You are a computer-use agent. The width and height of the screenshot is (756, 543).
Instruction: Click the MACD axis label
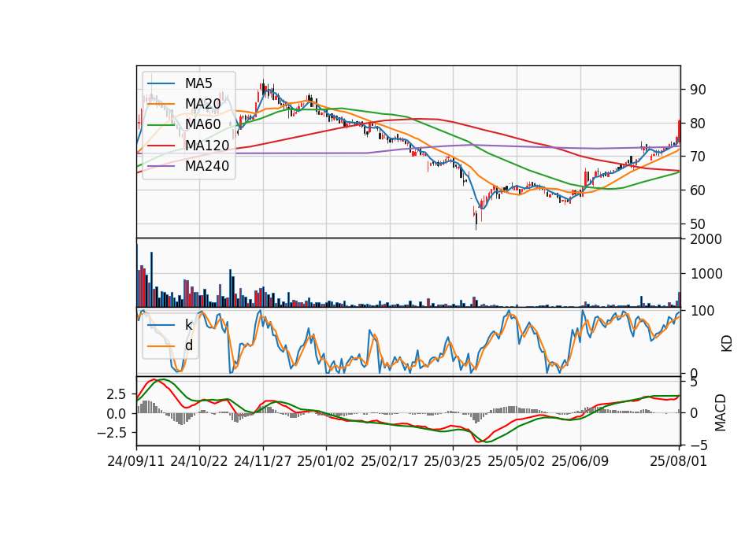(x=721, y=412)
